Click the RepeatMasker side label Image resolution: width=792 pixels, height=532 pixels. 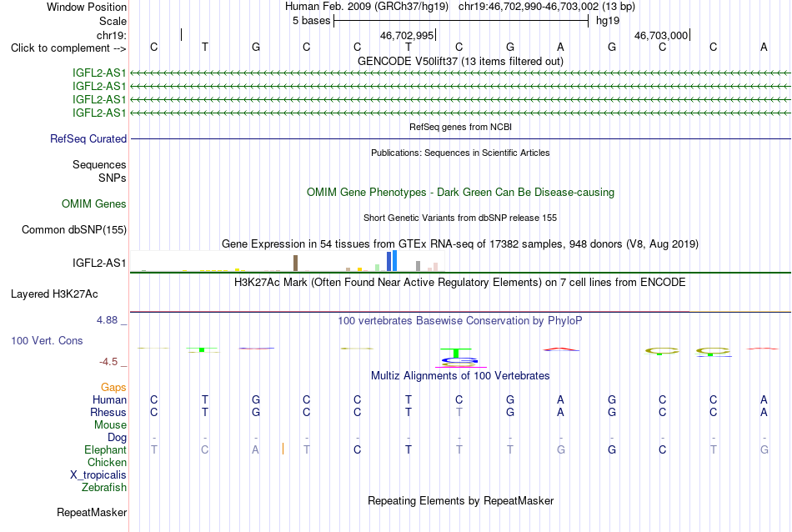[x=92, y=512]
